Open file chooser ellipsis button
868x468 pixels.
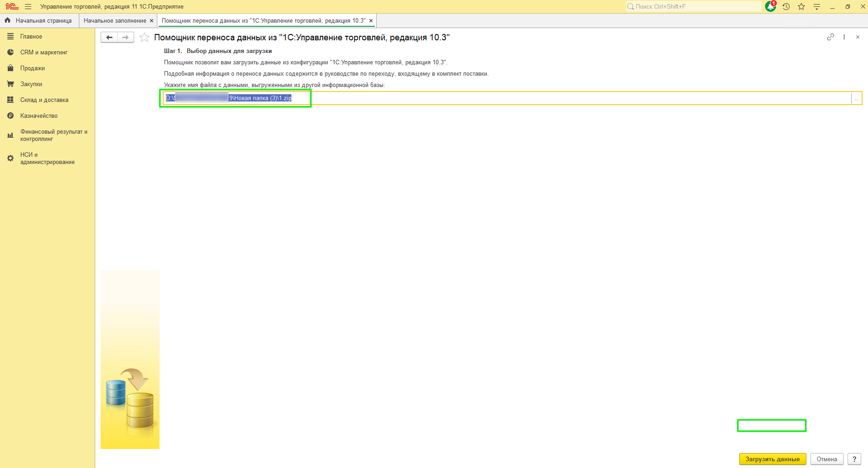856,98
